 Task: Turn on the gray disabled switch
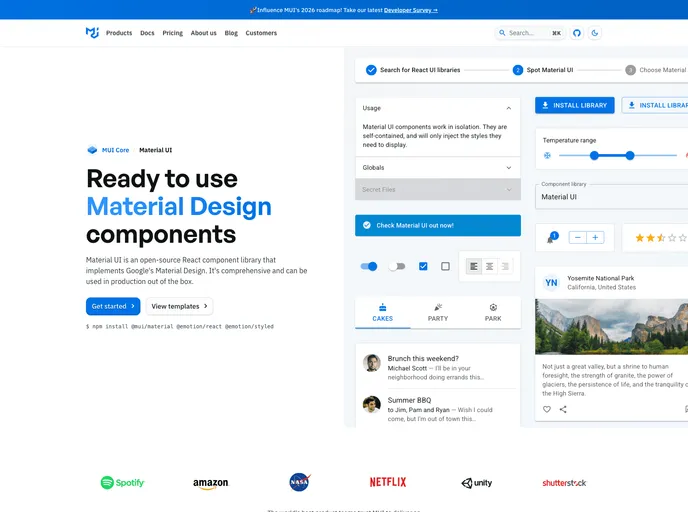point(397,266)
